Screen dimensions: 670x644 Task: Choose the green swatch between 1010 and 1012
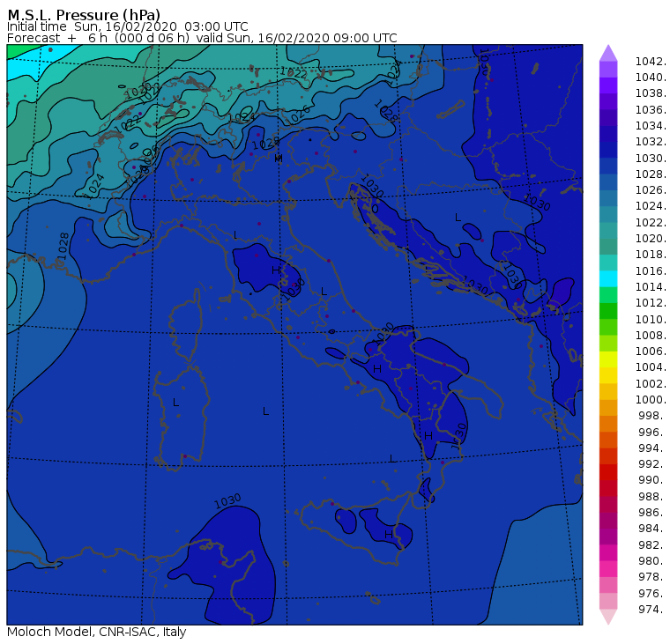tap(608, 311)
